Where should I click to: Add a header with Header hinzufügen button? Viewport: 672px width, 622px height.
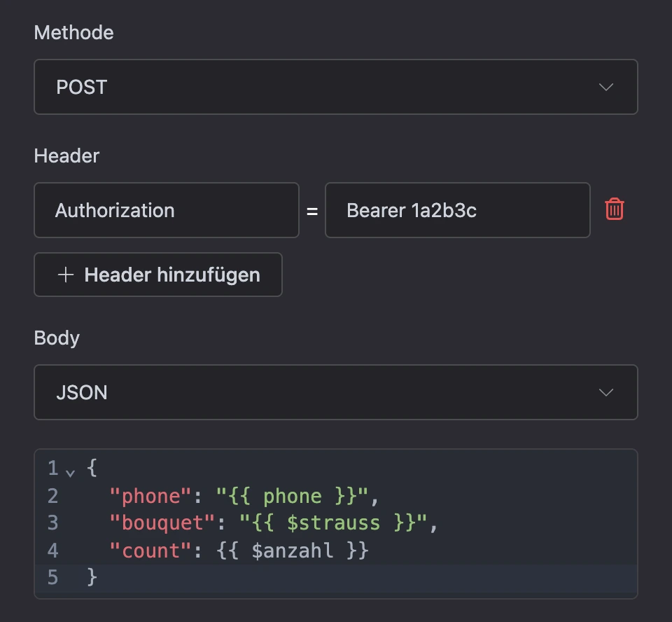click(x=158, y=275)
